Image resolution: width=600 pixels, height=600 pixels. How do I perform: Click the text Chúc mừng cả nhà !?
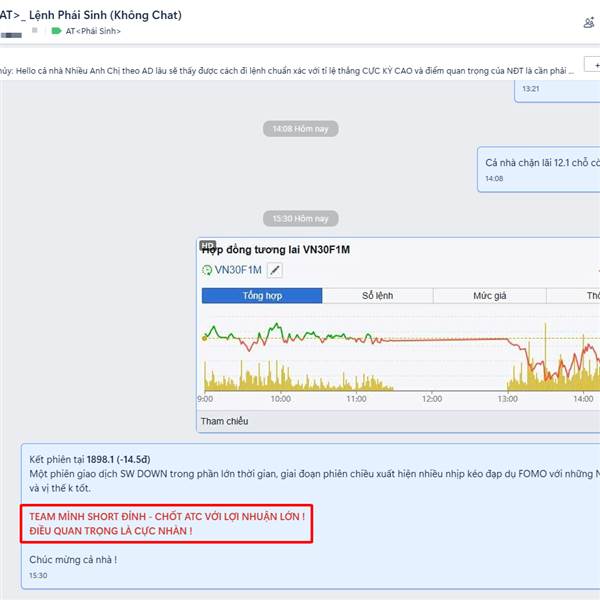(x=73, y=559)
